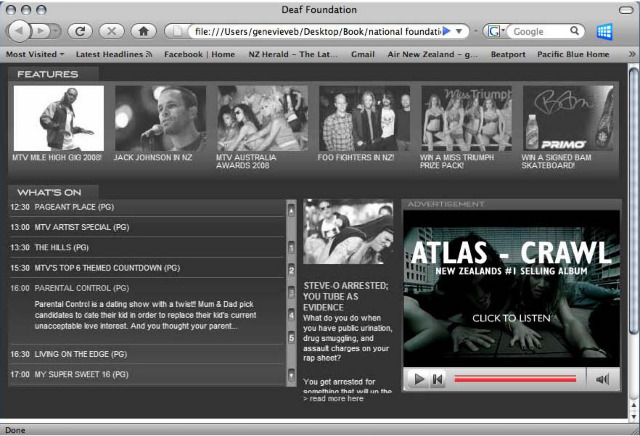This screenshot has height=436, width=640.
Task: Click the FOO FIGHTERS IN NZ! caption
Action: click(x=356, y=158)
